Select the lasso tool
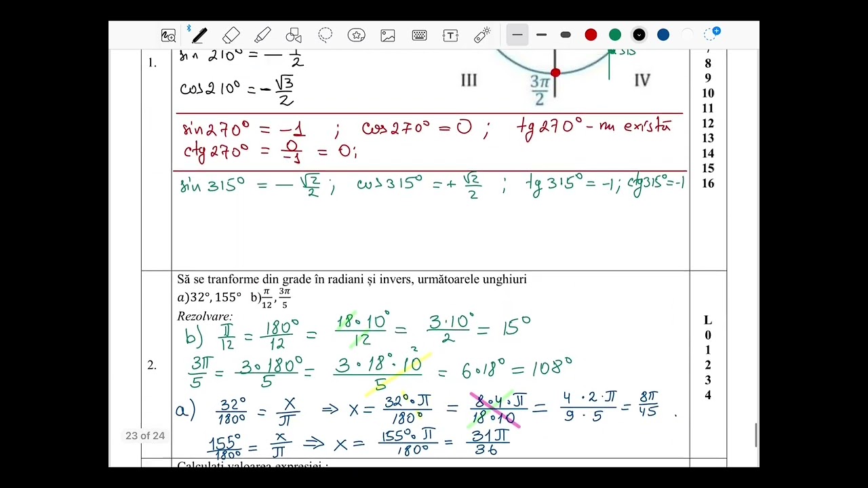 click(x=325, y=35)
